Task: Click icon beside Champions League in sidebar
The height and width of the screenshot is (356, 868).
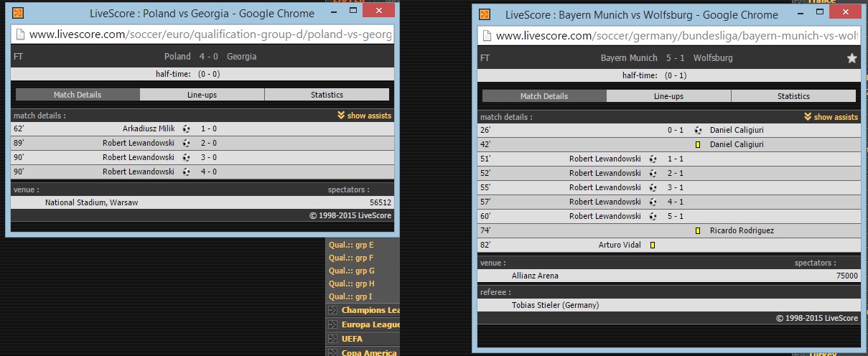Action: [x=332, y=310]
